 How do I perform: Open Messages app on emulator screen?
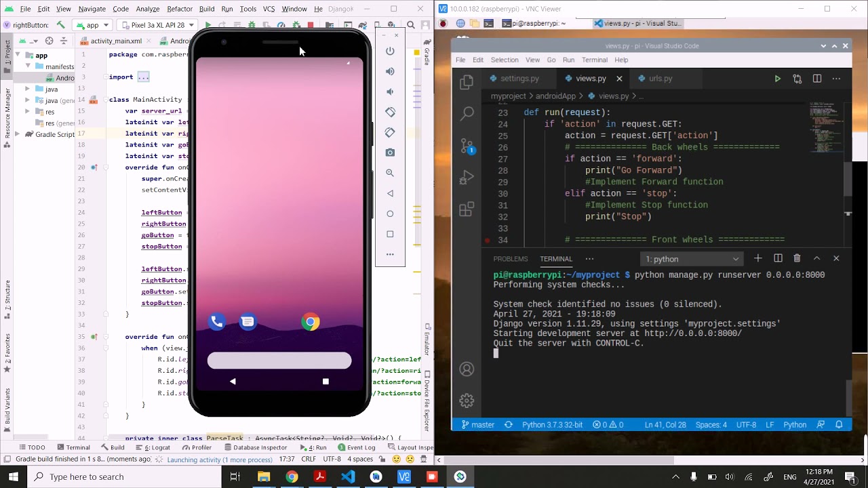248,322
